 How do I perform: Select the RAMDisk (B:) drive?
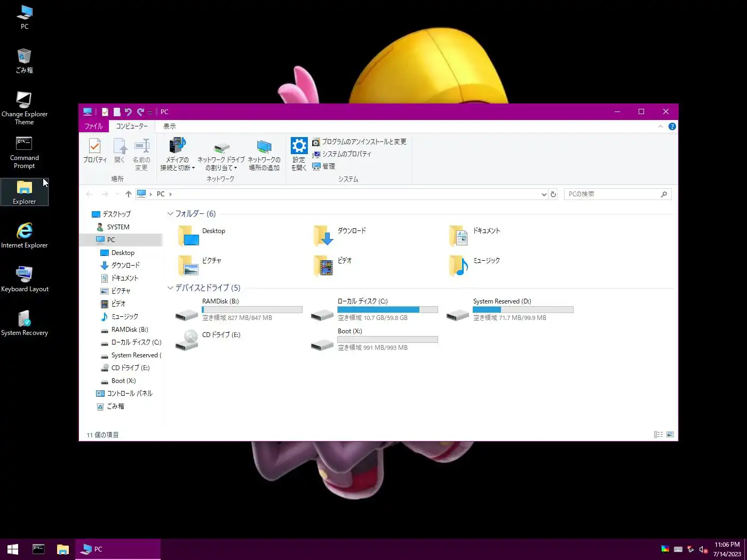tap(239, 310)
